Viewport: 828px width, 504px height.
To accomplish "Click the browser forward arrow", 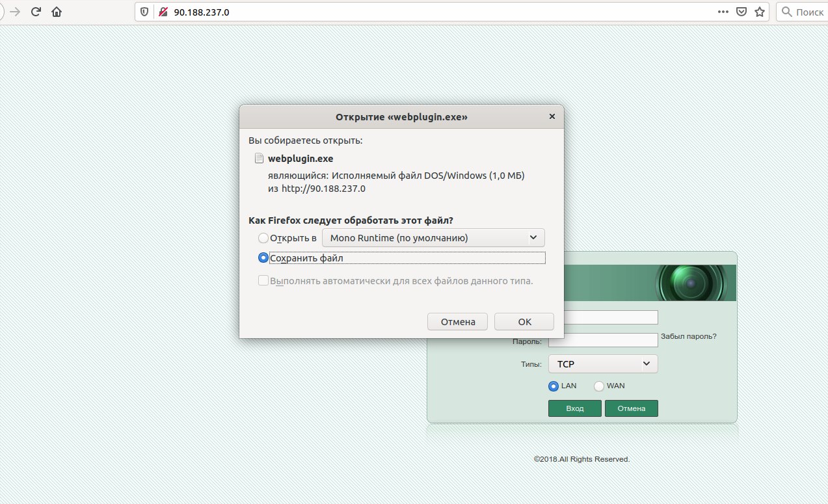I will tap(15, 12).
